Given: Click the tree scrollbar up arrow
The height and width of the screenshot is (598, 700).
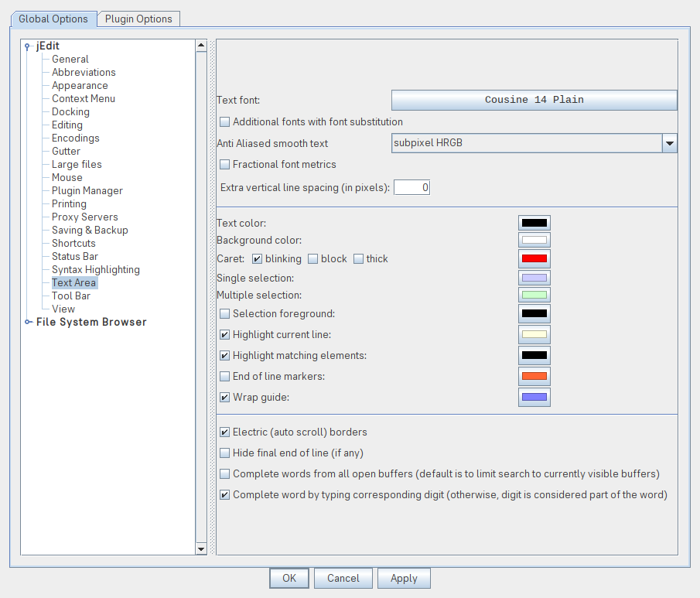Looking at the screenshot, I should point(201,45).
